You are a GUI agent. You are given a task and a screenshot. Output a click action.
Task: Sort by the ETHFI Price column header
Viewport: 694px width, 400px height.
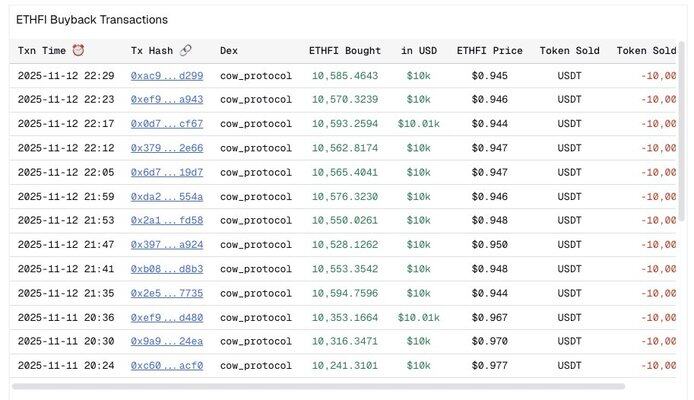point(489,51)
